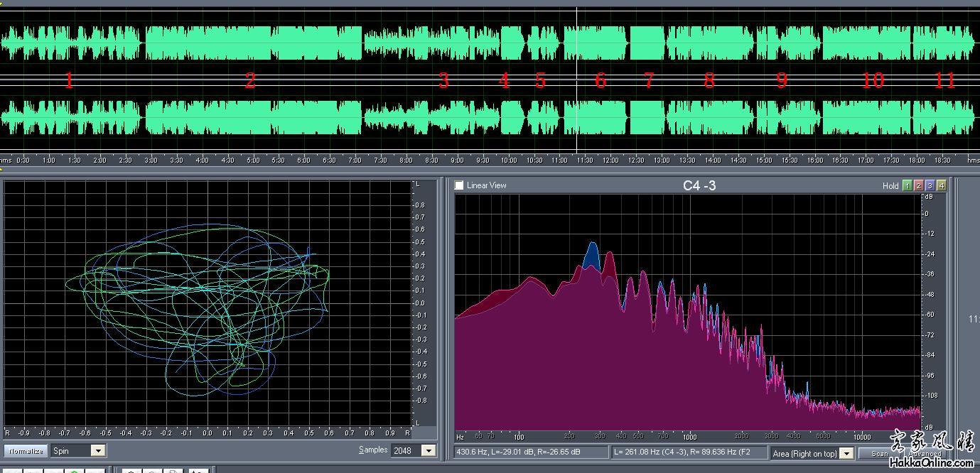Toggle Hold button 2 (red)
Viewport: 980px width, 473px height.
pos(918,186)
